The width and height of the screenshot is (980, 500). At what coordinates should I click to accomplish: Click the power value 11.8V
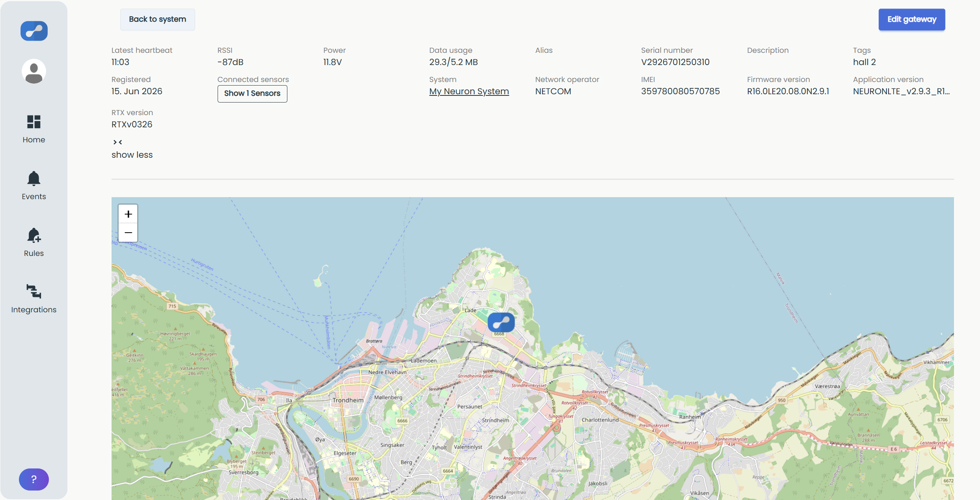click(333, 62)
